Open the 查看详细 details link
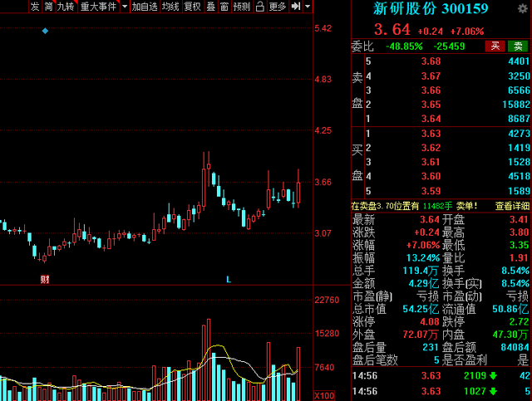 coord(512,206)
